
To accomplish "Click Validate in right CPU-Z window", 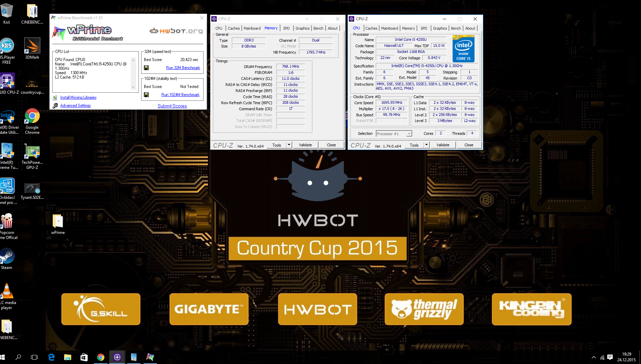I will tap(443, 145).
